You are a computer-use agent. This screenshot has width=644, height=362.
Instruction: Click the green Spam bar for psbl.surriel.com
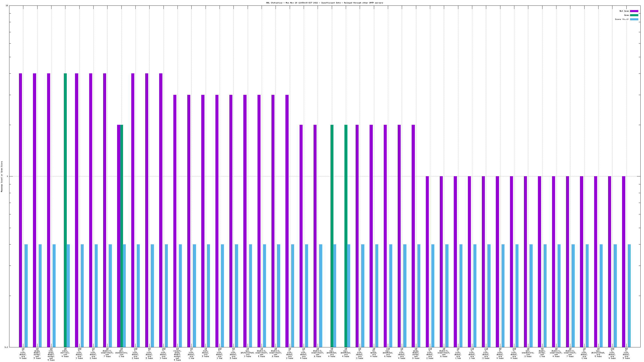(65, 210)
